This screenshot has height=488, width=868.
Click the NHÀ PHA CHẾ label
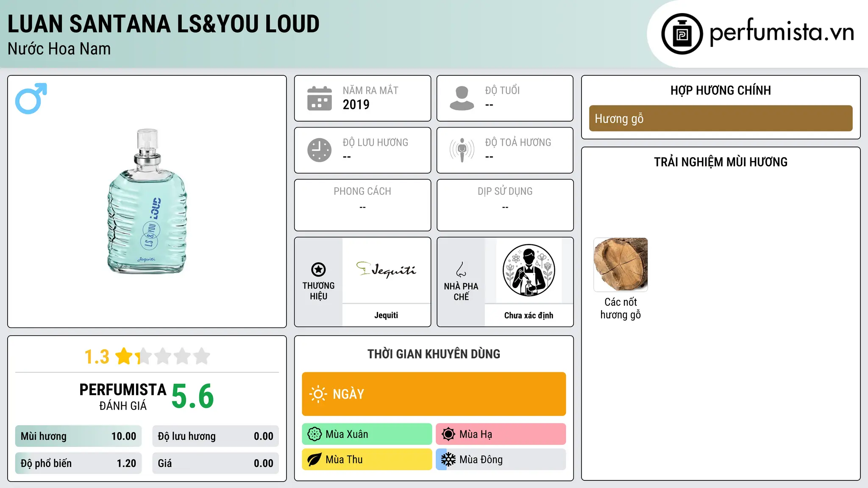[x=461, y=291]
